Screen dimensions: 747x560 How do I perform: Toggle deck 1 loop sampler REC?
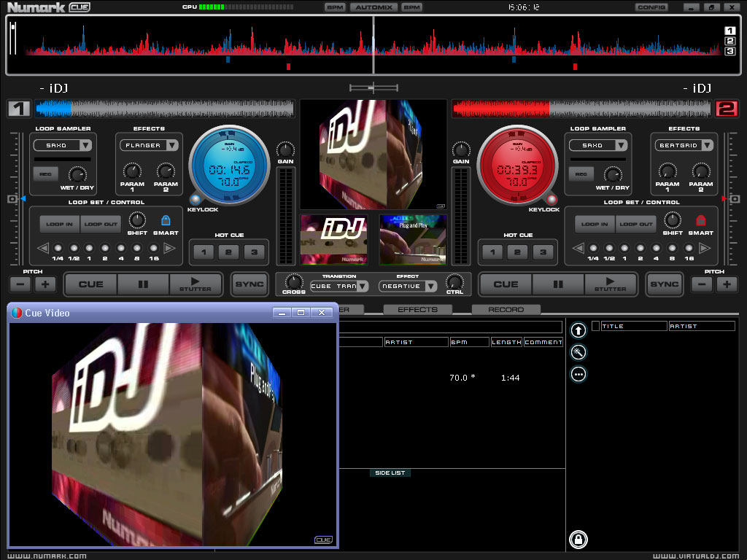click(46, 174)
